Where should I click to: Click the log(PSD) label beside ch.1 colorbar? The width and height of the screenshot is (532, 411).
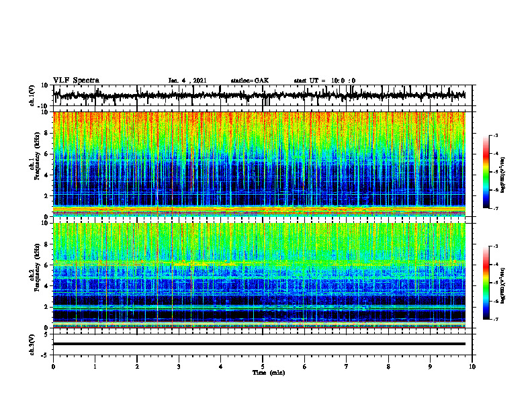(x=503, y=175)
